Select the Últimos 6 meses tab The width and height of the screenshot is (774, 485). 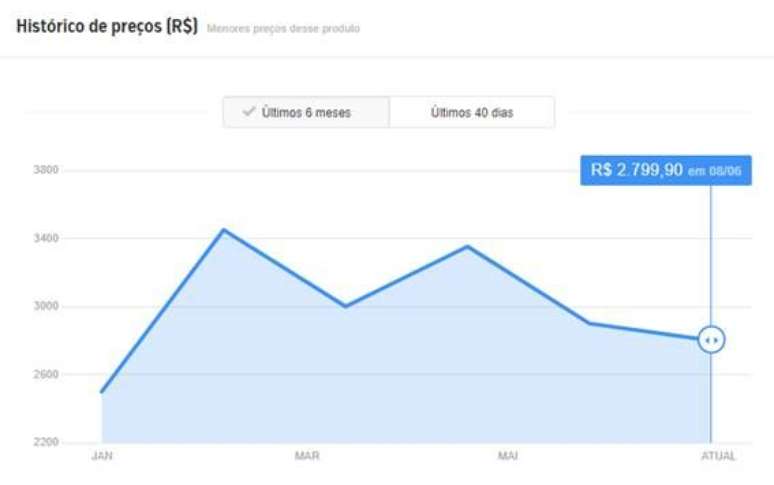pyautogui.click(x=306, y=112)
